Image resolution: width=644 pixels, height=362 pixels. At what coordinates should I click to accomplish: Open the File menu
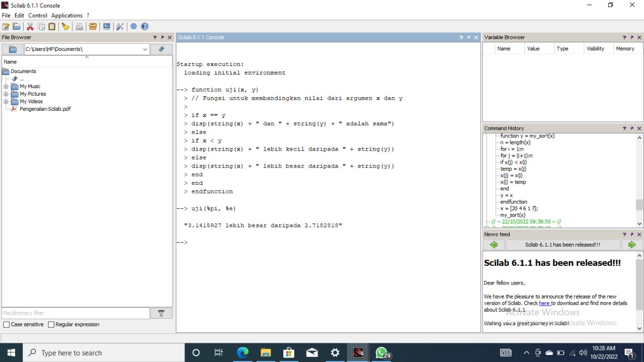coord(6,16)
